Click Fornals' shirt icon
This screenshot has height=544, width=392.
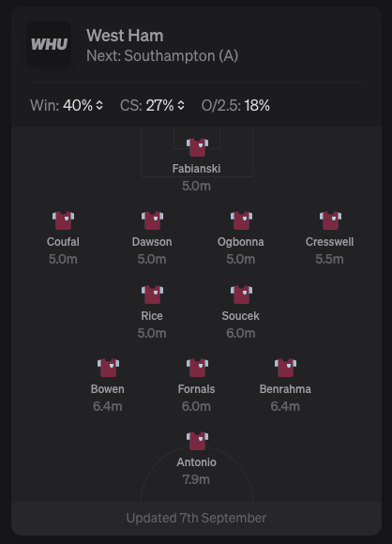[197, 368]
